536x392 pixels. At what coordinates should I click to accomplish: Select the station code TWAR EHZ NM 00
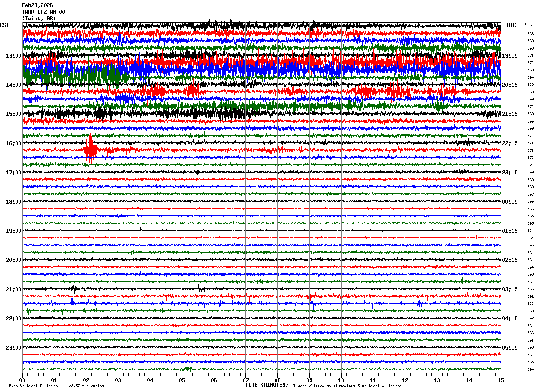click(x=43, y=12)
